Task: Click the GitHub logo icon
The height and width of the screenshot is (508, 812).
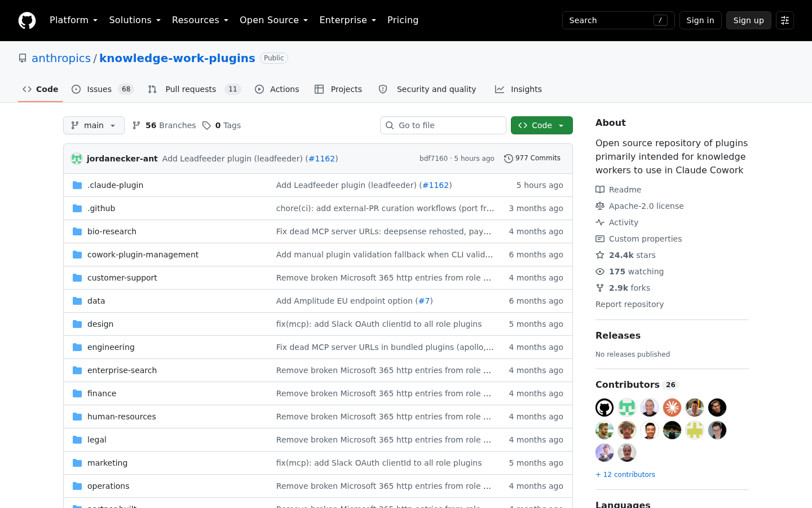Action: 27,20
